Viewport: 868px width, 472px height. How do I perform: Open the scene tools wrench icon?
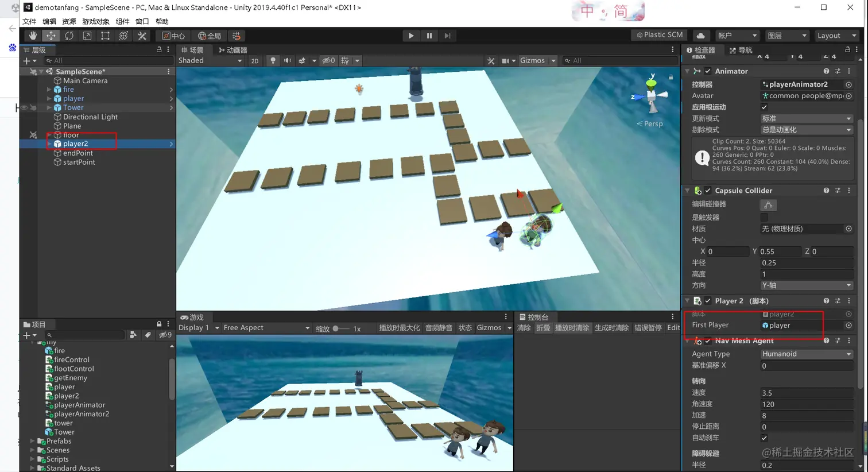click(x=491, y=60)
